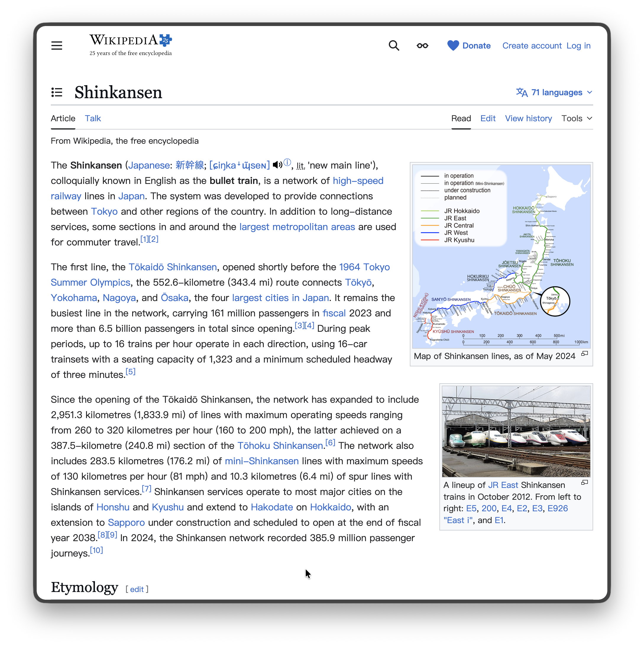The height and width of the screenshot is (647, 644).
Task: Open the table of contents icon
Action: click(x=56, y=93)
